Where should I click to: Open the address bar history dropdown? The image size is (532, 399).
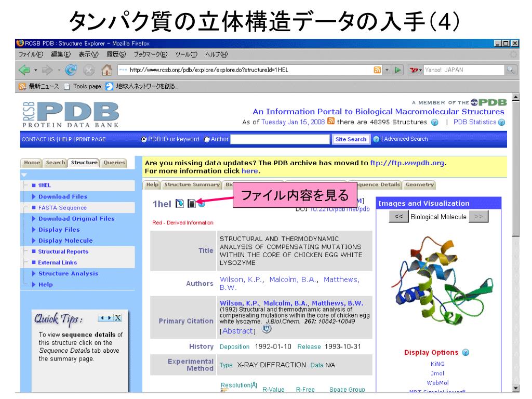coord(387,70)
